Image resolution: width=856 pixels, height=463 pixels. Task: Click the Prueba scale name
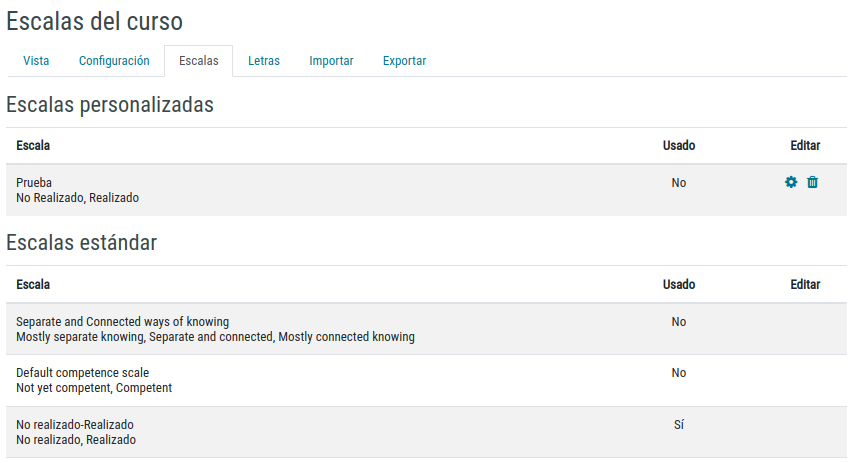[x=34, y=183]
